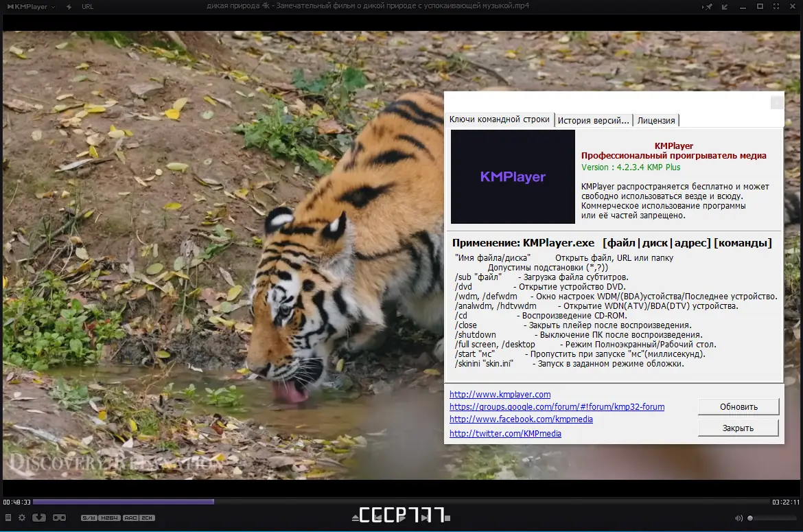Open the http://www.kmplayer.com link
Screen dimensions: 803x532
coord(500,394)
